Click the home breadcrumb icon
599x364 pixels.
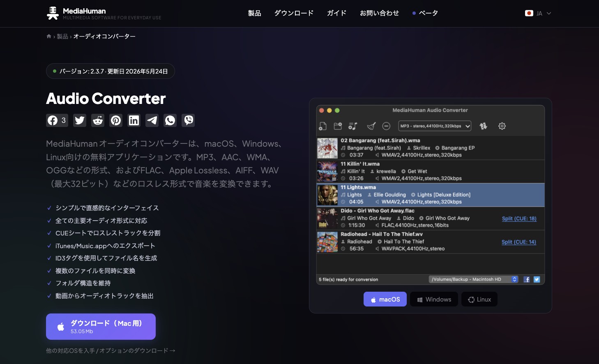(49, 36)
